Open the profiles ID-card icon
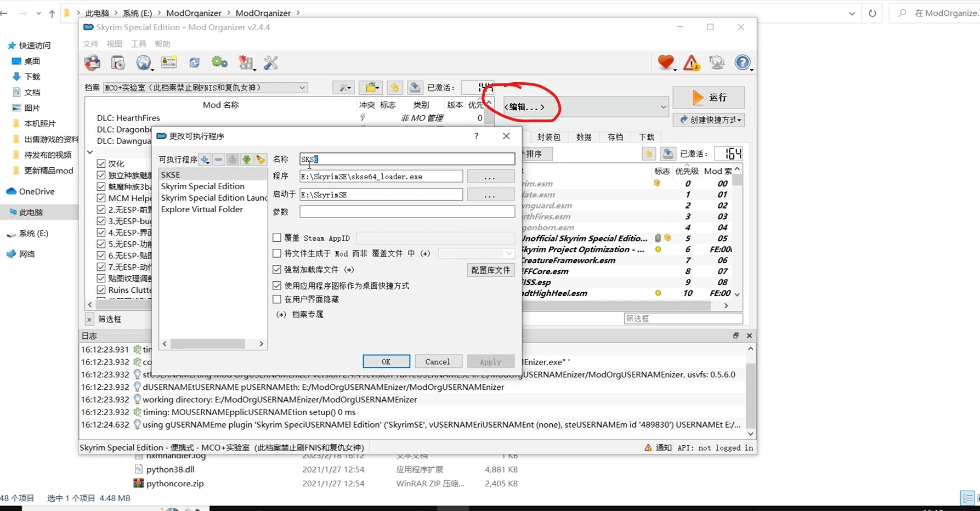 [169, 63]
